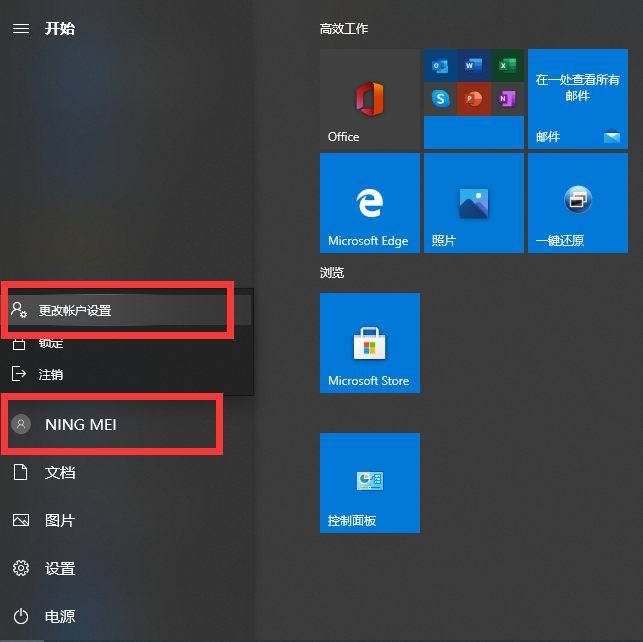Launch Outlook from the Office tile group
643x642 pixels.
point(440,67)
